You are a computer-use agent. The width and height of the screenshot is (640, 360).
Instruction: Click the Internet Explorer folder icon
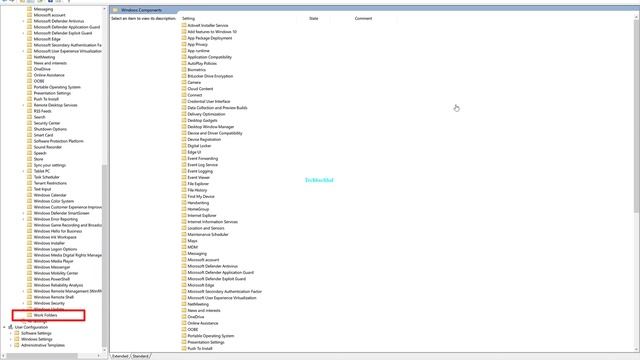[184, 215]
